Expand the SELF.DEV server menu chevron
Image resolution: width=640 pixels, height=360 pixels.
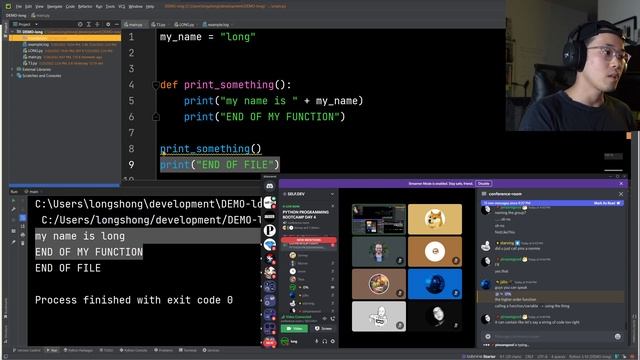tap(332, 194)
